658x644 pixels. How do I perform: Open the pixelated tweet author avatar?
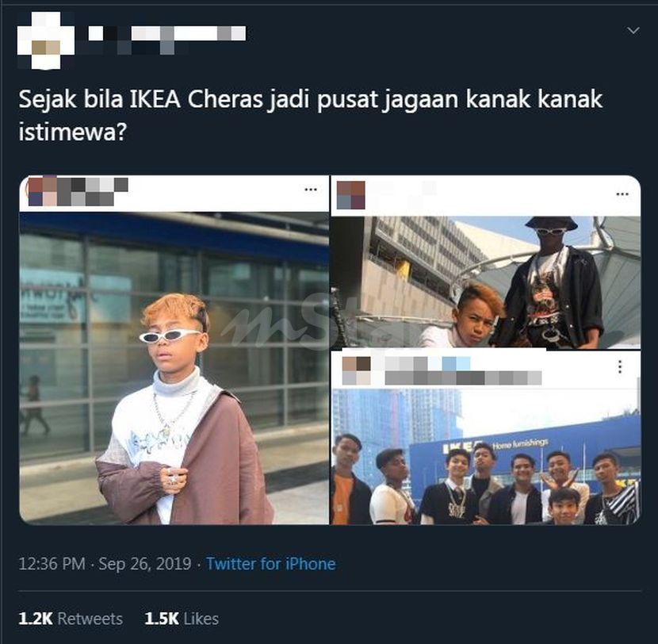coord(46,40)
